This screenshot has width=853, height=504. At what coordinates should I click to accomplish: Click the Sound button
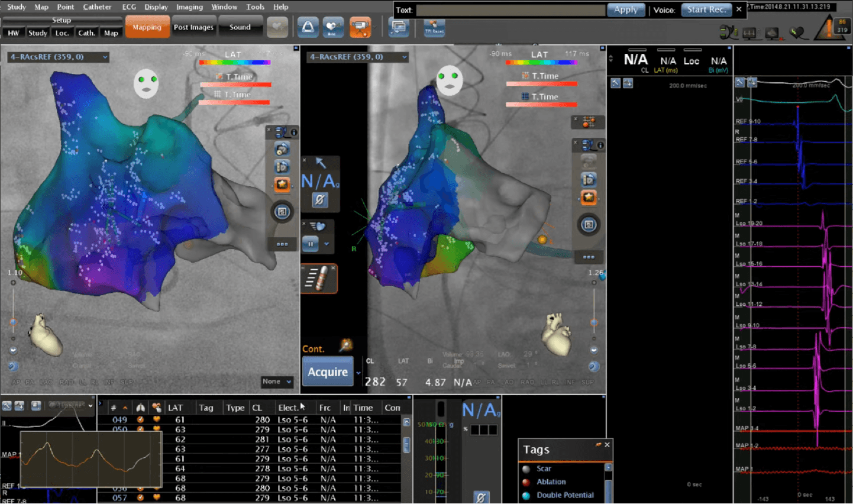pos(240,27)
